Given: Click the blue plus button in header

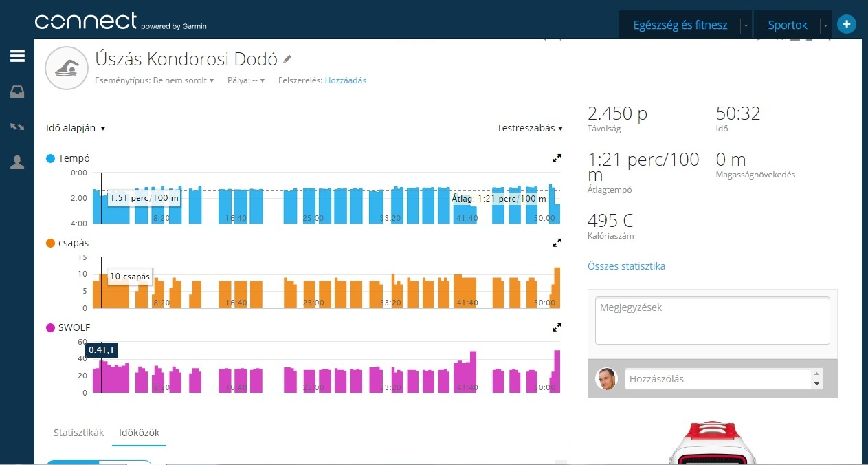Looking at the screenshot, I should point(847,24).
